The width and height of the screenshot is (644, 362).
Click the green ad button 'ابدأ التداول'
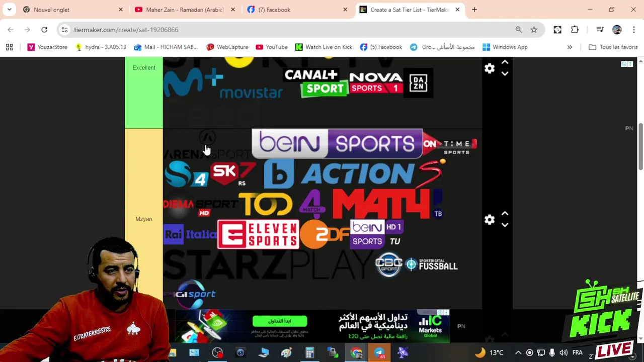point(280,321)
